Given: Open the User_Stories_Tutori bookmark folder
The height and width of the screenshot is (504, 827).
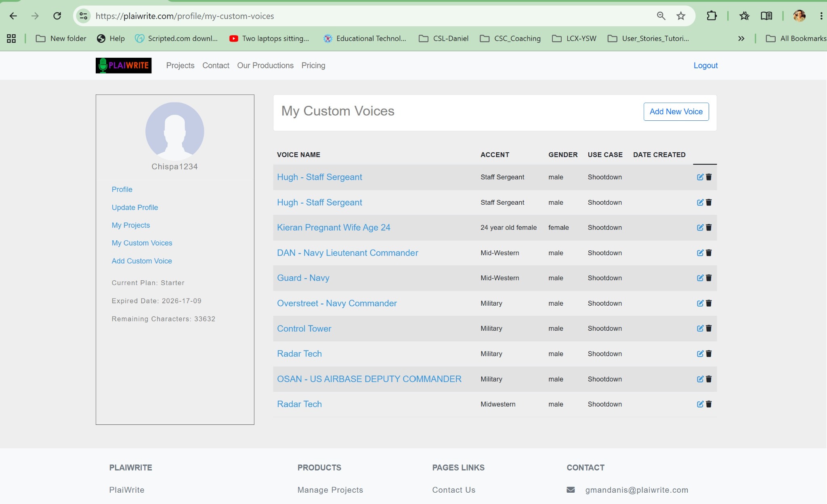Looking at the screenshot, I should pyautogui.click(x=649, y=38).
